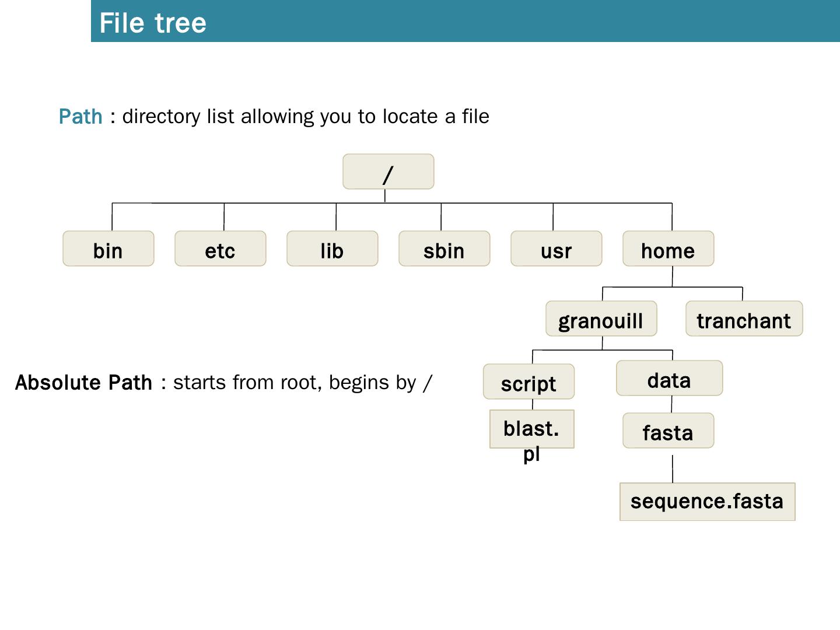Select the blast.pl file box
840x630 pixels.
[x=532, y=429]
